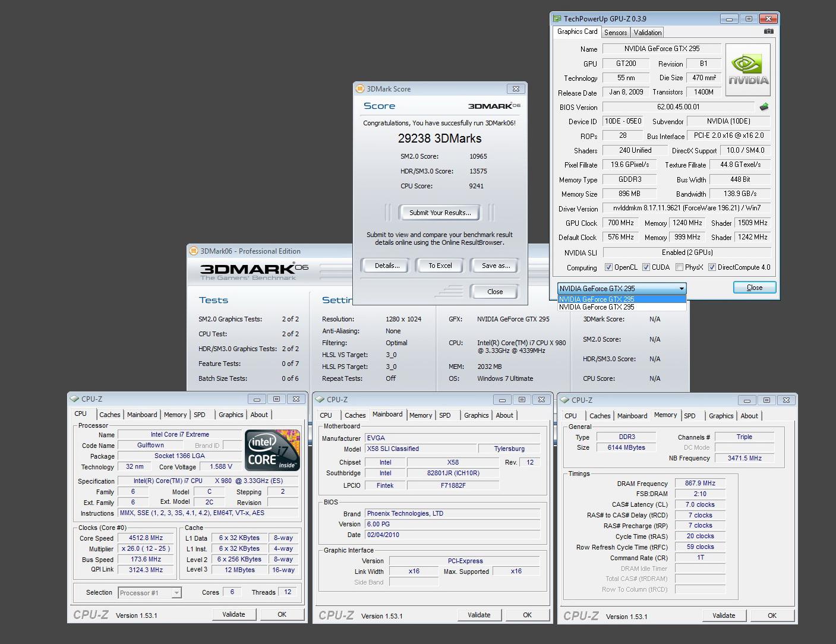Open SPD tab in CPU-Z CPU window

tap(200, 415)
